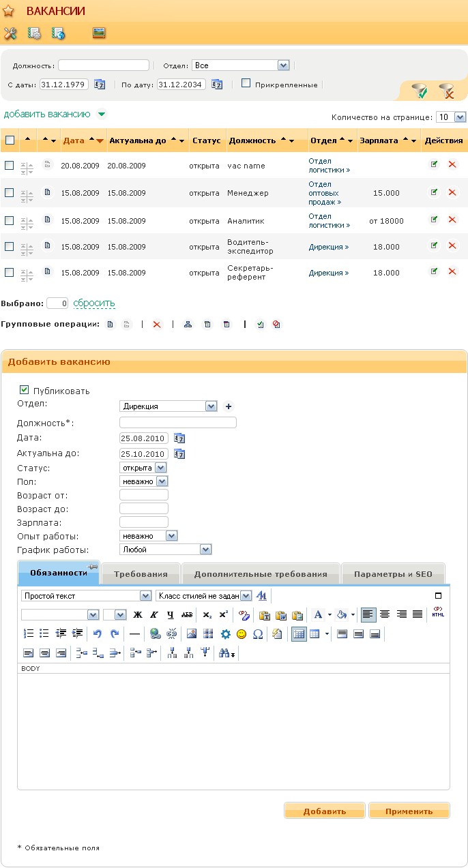Open calendar picker for С даты field

point(100,85)
